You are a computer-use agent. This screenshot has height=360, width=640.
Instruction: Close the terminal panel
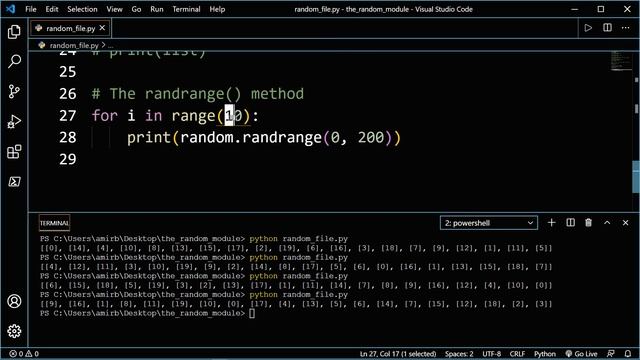click(626, 222)
